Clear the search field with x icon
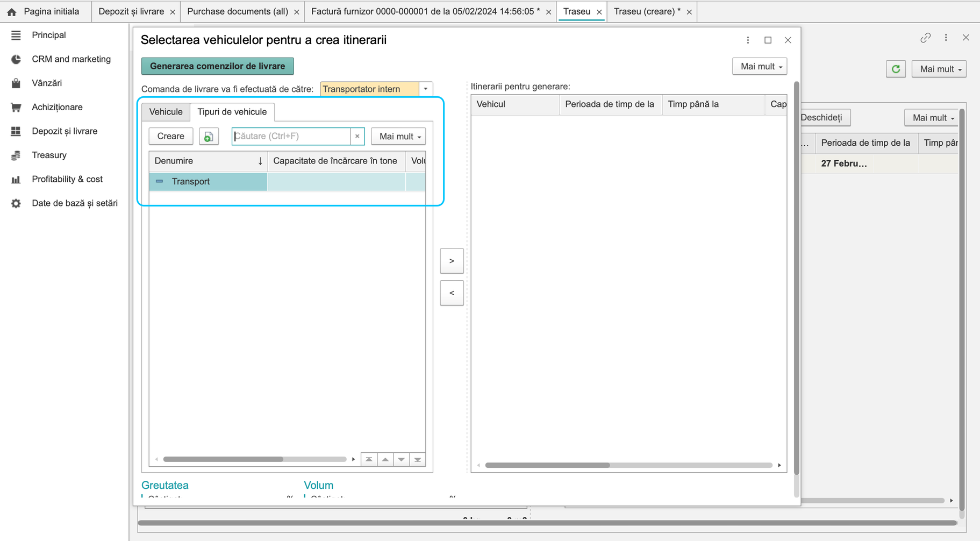Screen dimensions: 980x541 [357, 137]
